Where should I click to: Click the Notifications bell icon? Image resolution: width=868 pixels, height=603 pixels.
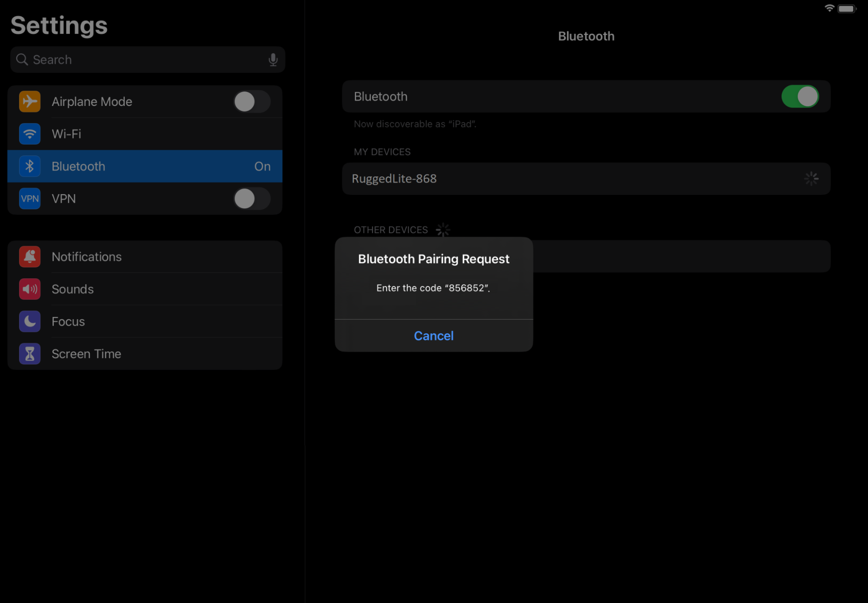tap(30, 257)
